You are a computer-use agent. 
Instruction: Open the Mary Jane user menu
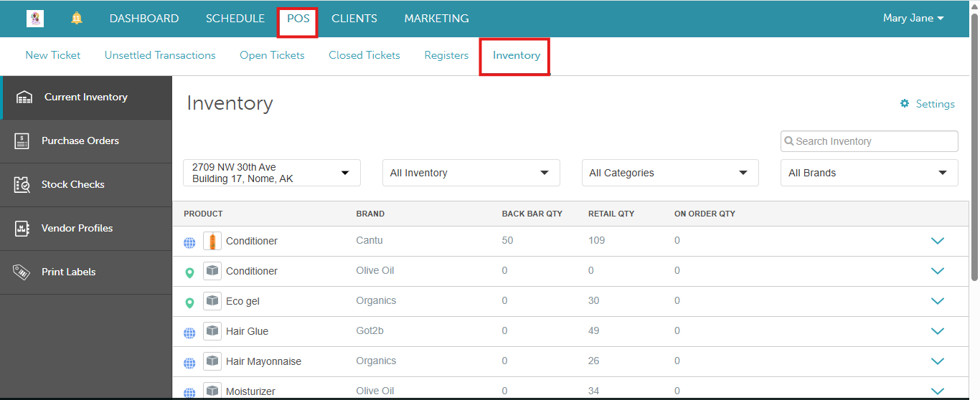point(913,19)
